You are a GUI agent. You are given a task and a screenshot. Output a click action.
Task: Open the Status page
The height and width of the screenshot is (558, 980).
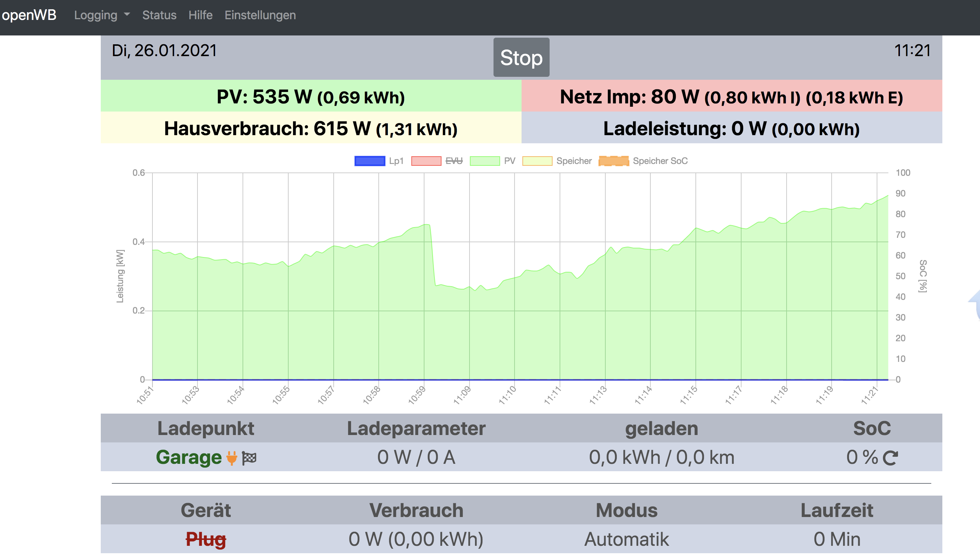(x=159, y=16)
